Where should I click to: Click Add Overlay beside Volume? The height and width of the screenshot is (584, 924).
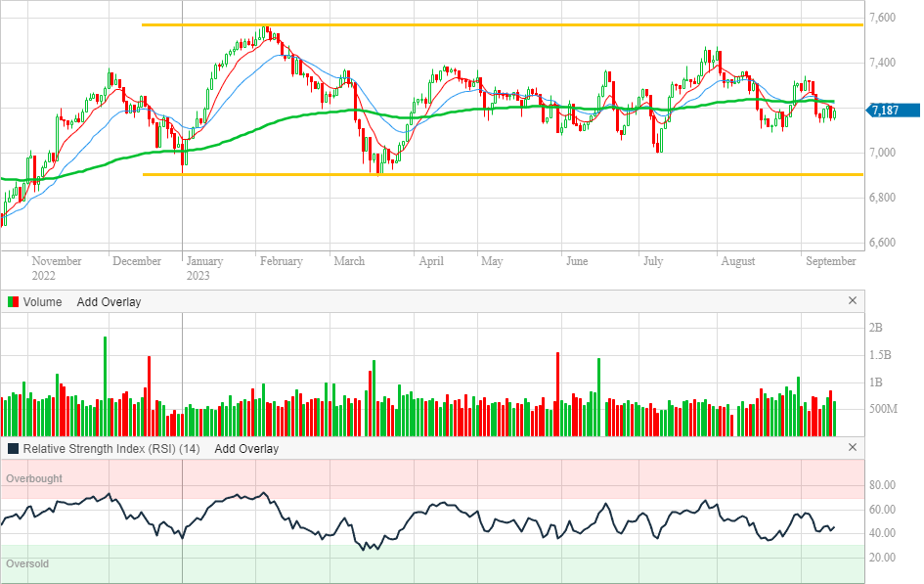(x=109, y=302)
